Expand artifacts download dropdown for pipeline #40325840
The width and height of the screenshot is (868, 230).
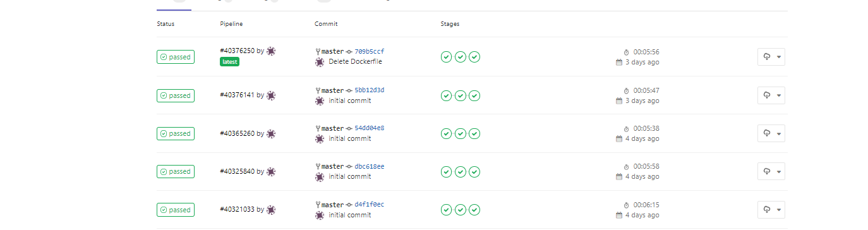pyautogui.click(x=771, y=171)
